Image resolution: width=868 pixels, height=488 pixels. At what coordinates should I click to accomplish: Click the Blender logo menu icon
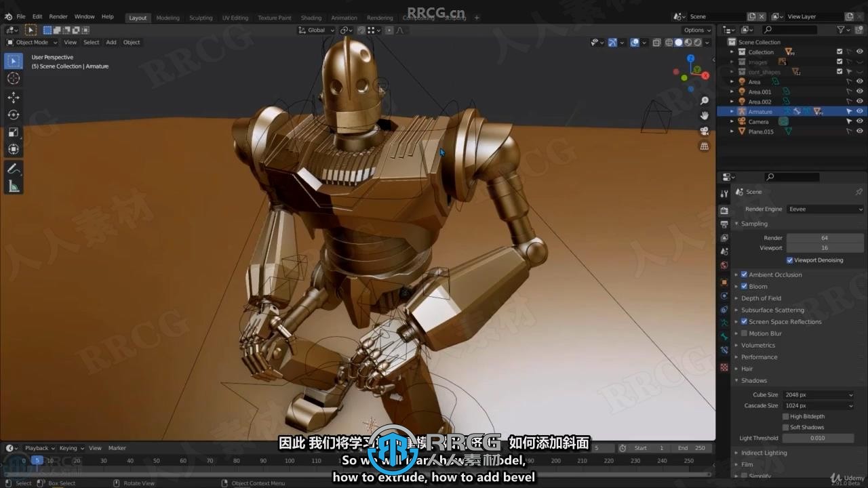coord(8,16)
